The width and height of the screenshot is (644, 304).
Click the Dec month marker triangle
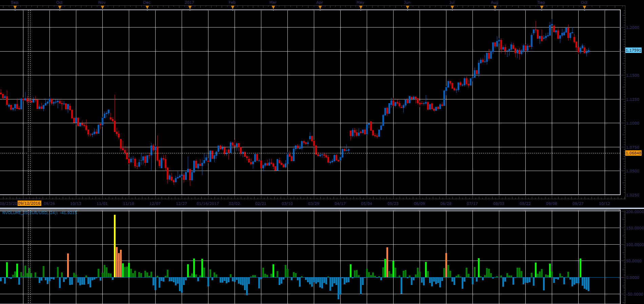147,8
